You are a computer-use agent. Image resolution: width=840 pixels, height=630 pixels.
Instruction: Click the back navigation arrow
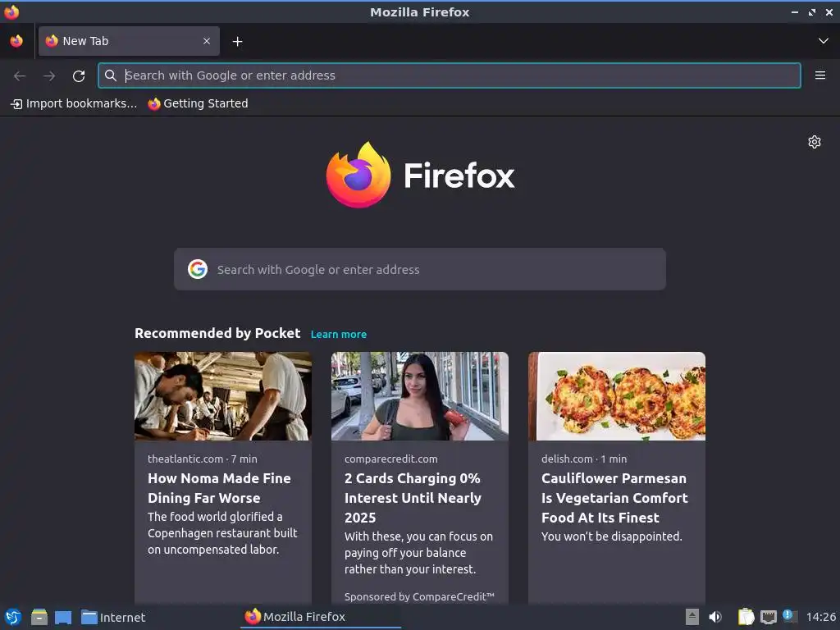(x=20, y=76)
